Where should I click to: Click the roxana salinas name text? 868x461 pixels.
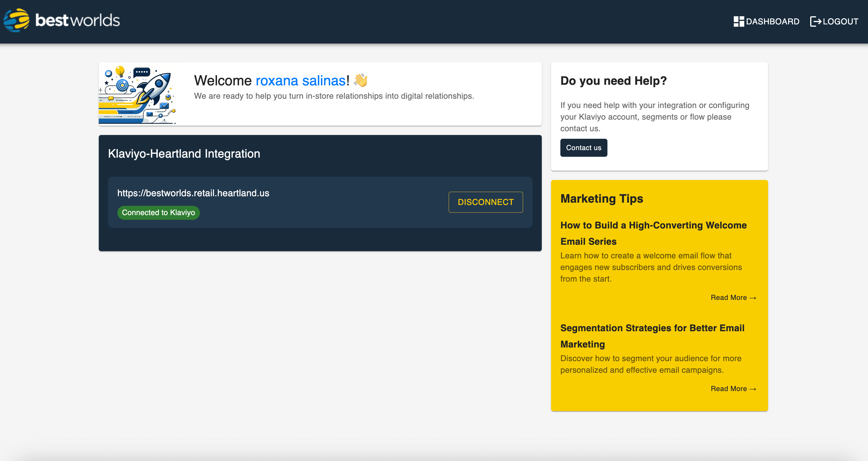pyautogui.click(x=301, y=80)
